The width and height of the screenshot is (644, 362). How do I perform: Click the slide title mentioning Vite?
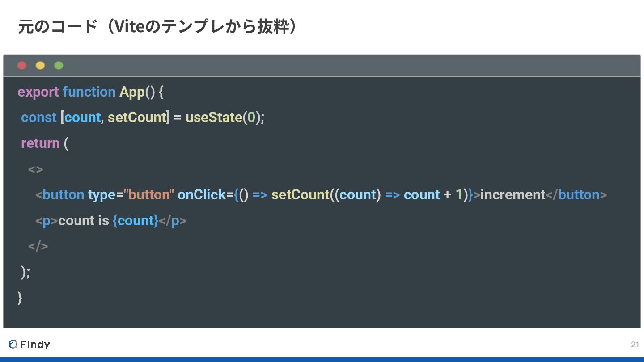pos(157,27)
